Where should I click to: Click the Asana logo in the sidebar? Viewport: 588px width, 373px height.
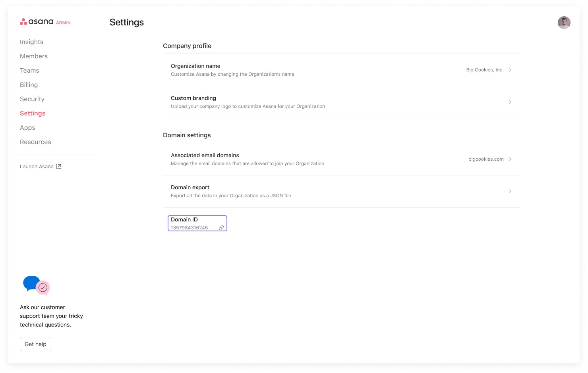pos(37,22)
